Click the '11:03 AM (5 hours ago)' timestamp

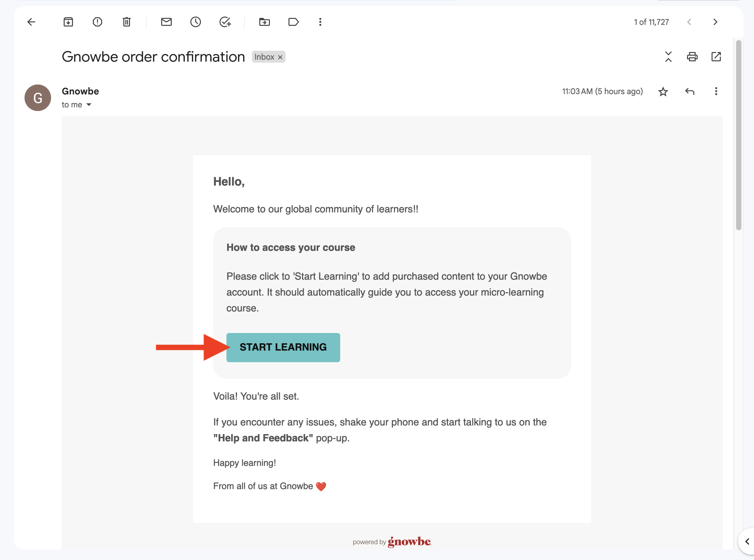click(602, 91)
